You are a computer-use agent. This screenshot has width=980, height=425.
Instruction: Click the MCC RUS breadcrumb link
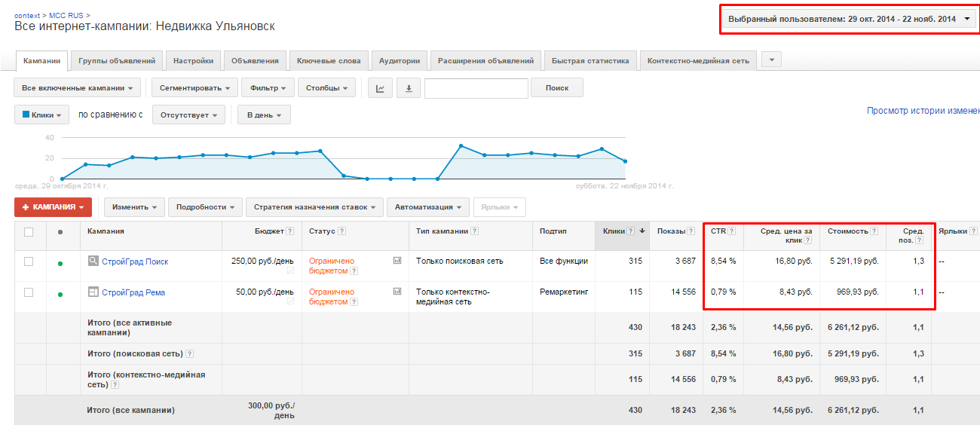tap(67, 15)
